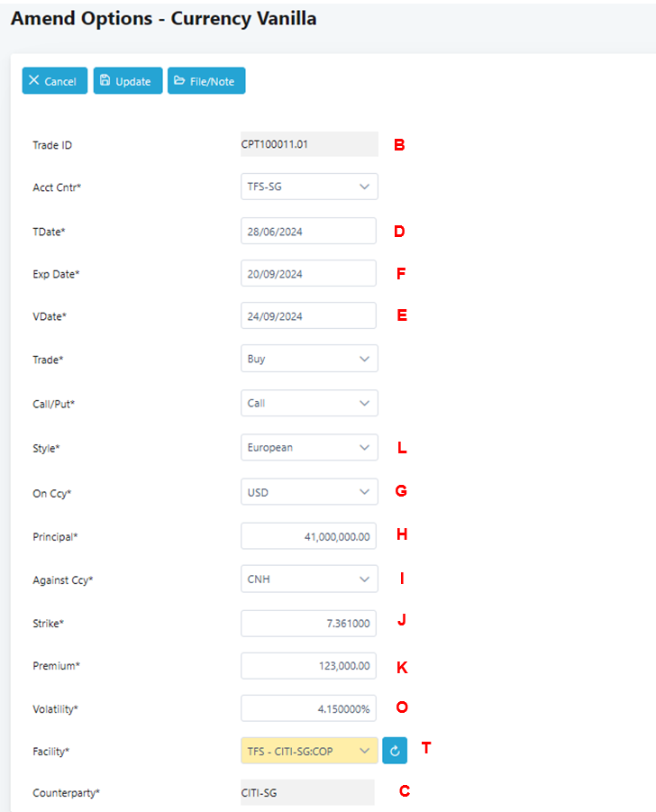Click the Amend Options - Currency Vanilla heading
The height and width of the screenshot is (812, 656).
pos(164,19)
